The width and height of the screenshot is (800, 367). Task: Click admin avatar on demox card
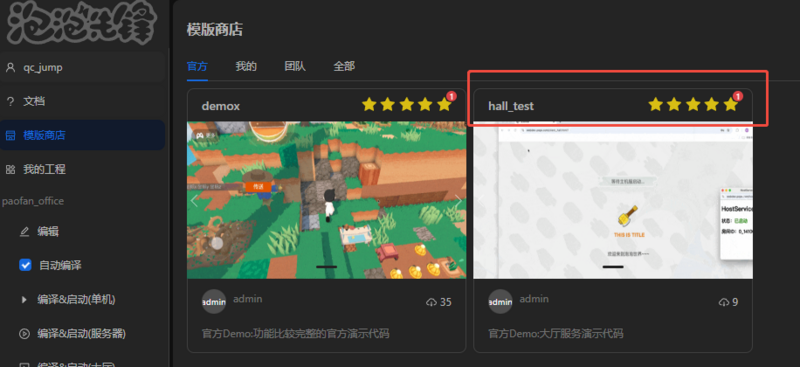[x=214, y=302]
